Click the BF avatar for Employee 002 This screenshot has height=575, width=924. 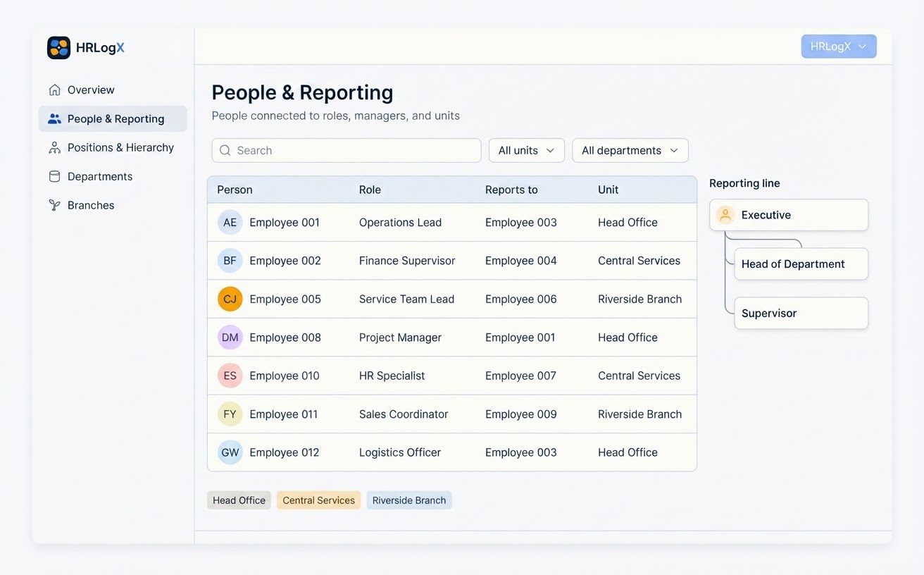point(230,261)
